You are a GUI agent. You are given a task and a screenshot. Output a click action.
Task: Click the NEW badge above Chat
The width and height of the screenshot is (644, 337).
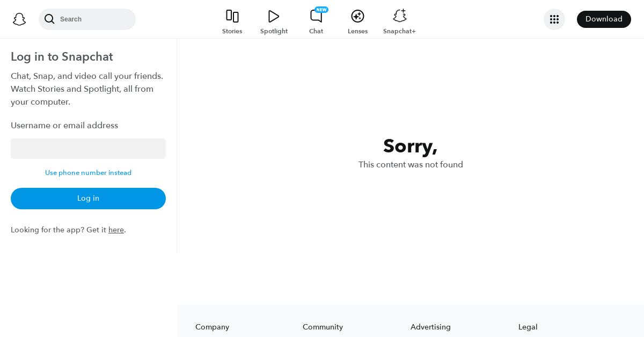(x=321, y=10)
